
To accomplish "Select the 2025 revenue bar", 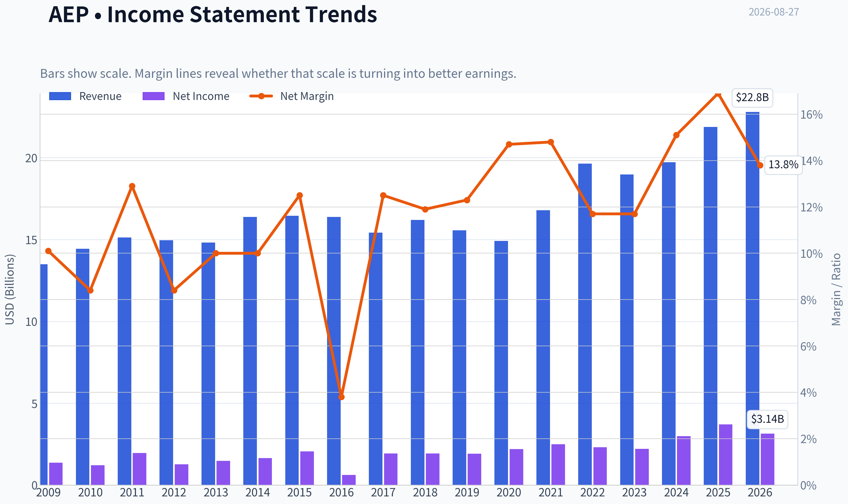I will tap(710, 306).
